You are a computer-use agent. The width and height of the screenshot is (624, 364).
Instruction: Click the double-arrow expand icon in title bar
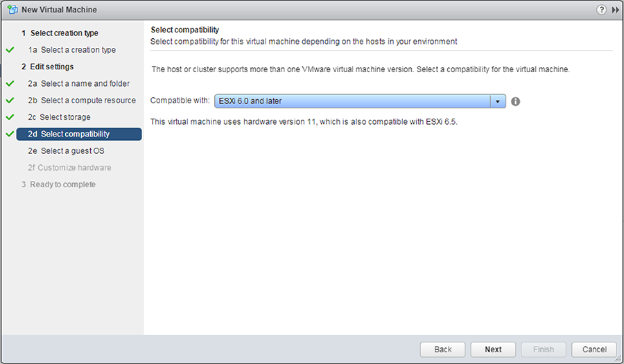click(616, 10)
